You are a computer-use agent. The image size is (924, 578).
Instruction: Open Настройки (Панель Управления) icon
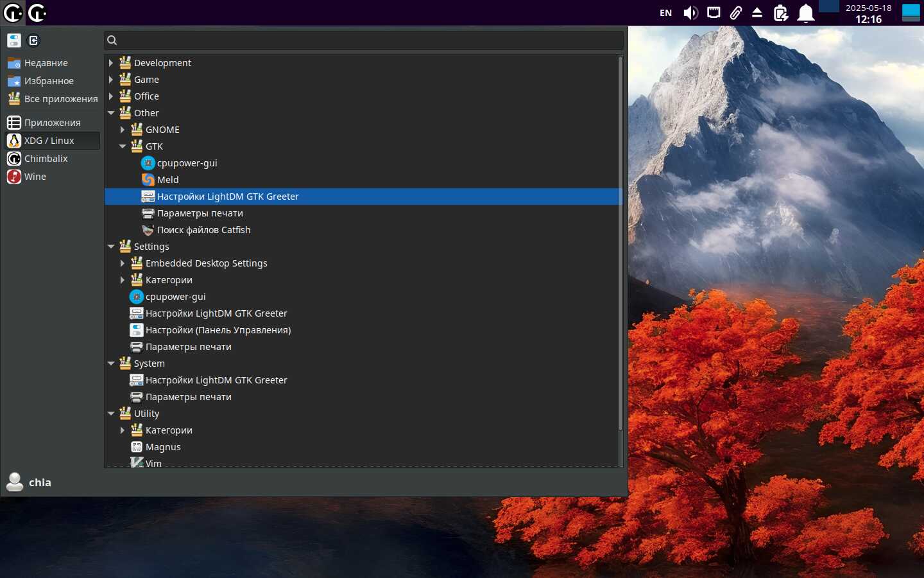click(x=137, y=330)
